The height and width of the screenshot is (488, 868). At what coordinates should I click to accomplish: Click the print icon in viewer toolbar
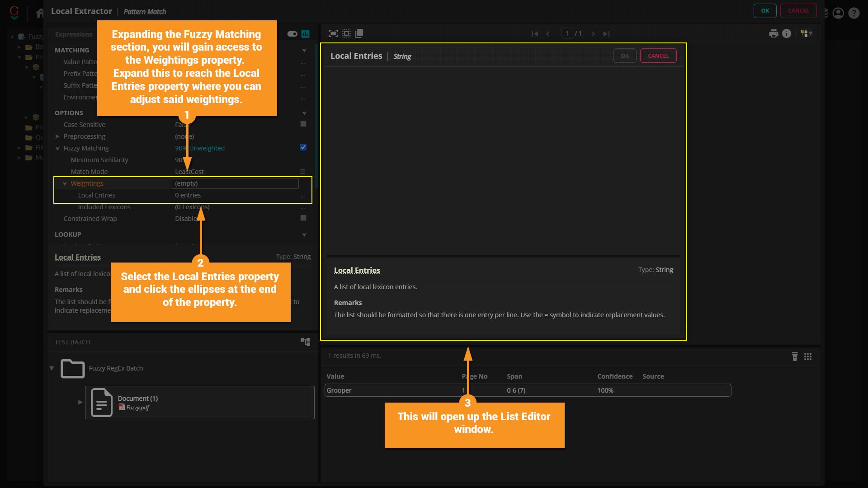click(774, 33)
